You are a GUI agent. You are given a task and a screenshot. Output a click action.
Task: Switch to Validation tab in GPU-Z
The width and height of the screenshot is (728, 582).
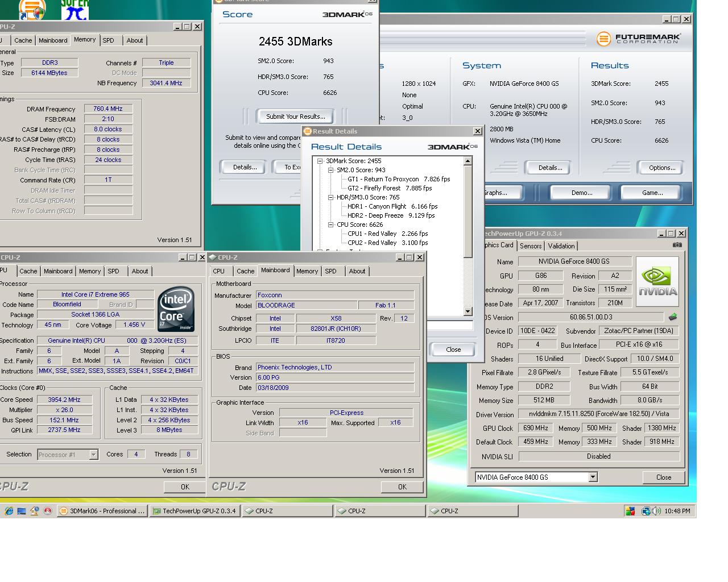pyautogui.click(x=561, y=246)
